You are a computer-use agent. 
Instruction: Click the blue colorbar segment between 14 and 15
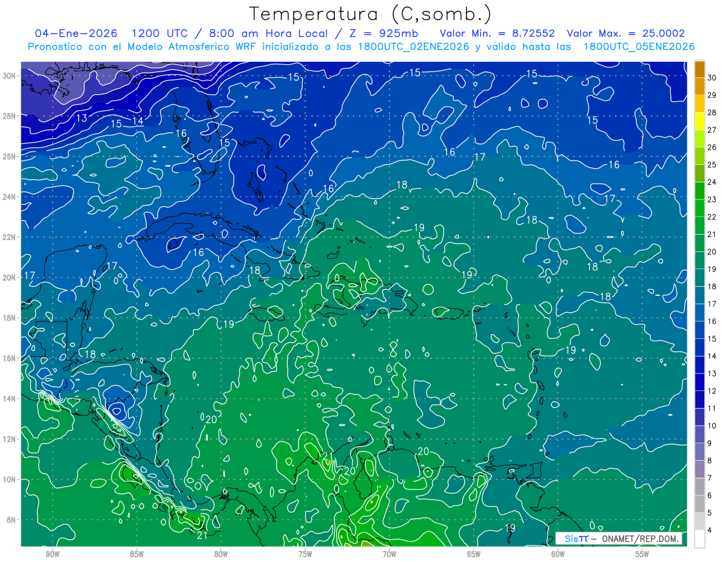tap(699, 347)
